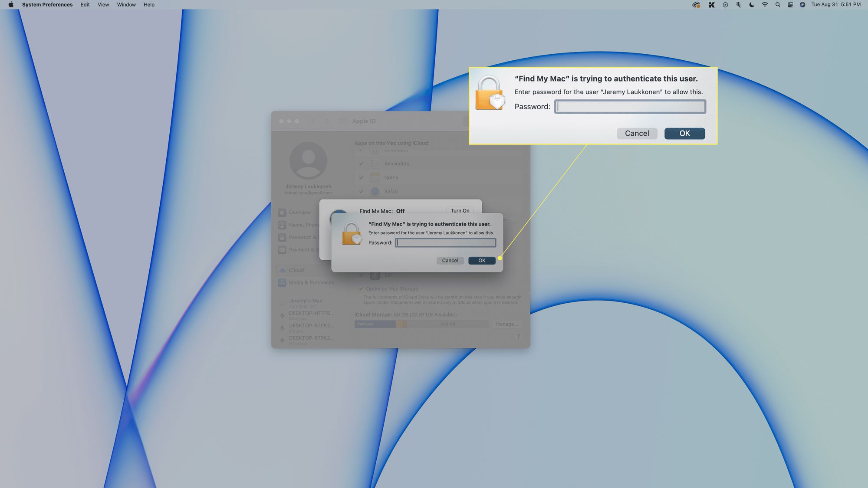Click the date and time in menu bar

(836, 5)
